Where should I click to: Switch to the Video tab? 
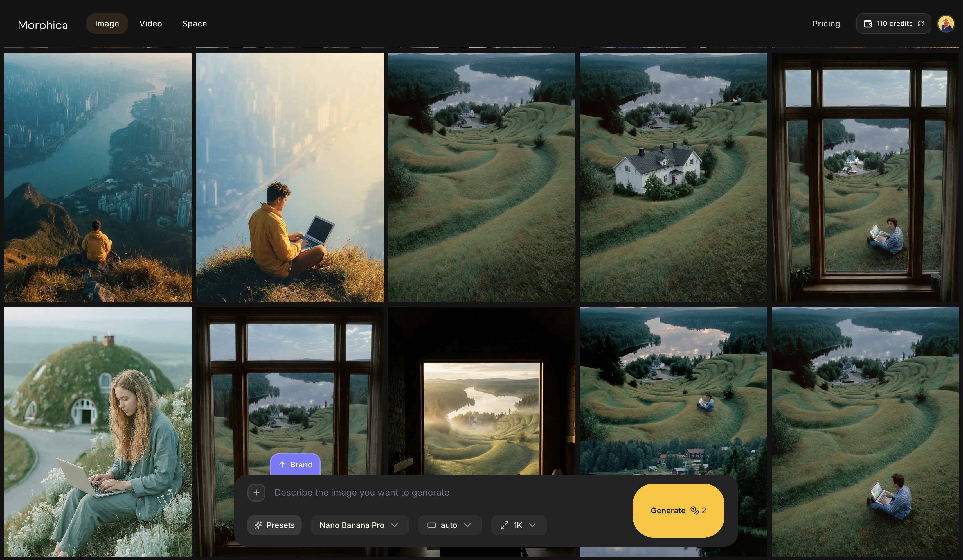pos(150,24)
